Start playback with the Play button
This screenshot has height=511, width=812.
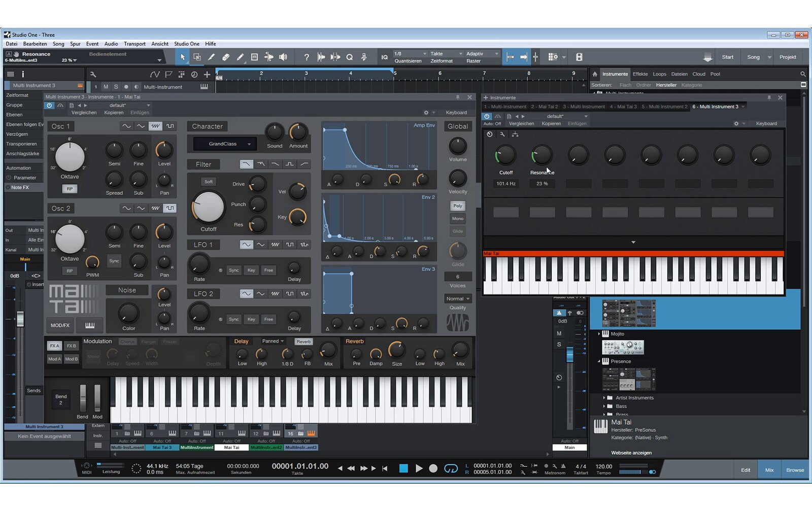(x=419, y=468)
